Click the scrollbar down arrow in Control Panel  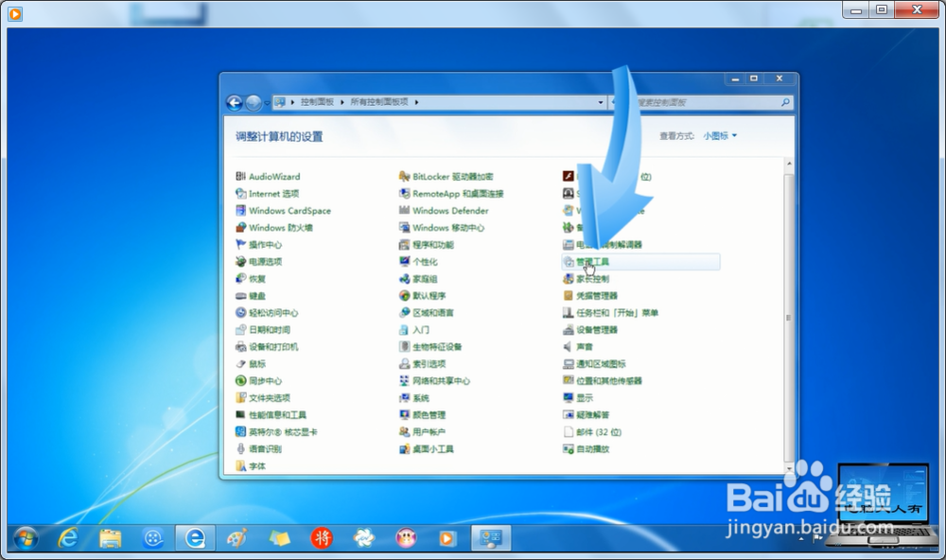[789, 468]
